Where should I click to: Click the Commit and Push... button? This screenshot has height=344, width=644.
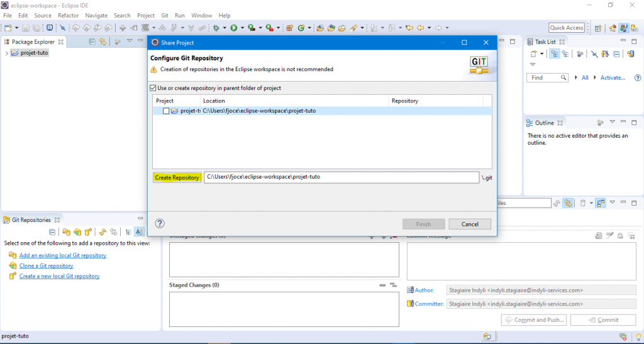(x=535, y=319)
